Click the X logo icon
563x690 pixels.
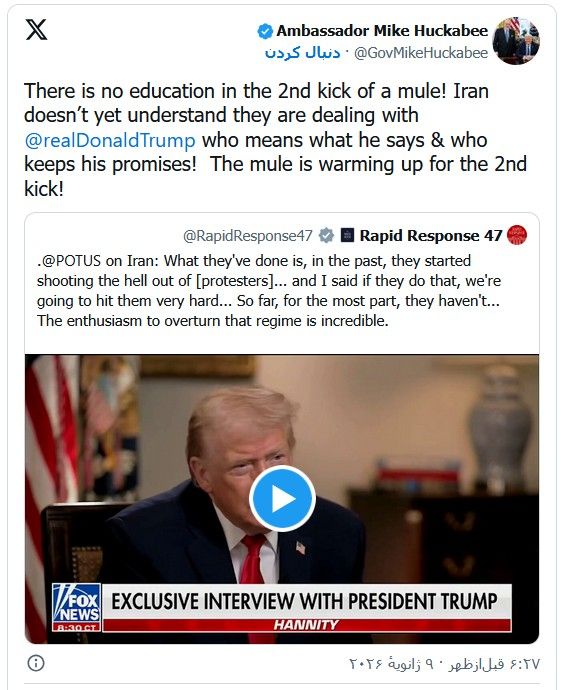point(36,30)
